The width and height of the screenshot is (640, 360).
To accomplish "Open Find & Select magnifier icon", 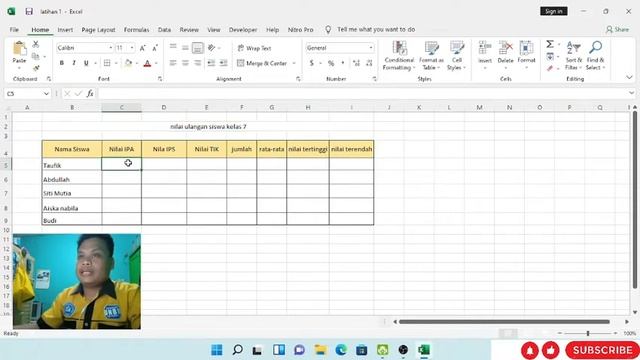I will coord(596,47).
